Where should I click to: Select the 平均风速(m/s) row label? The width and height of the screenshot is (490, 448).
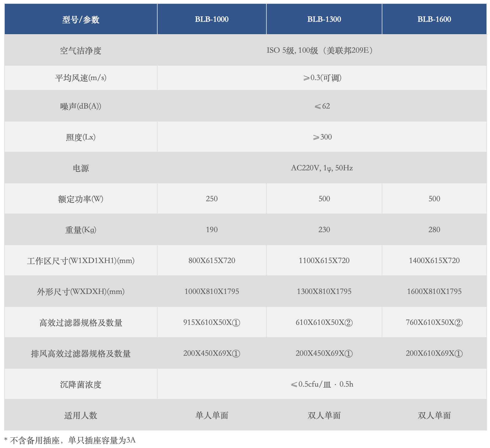click(80, 78)
